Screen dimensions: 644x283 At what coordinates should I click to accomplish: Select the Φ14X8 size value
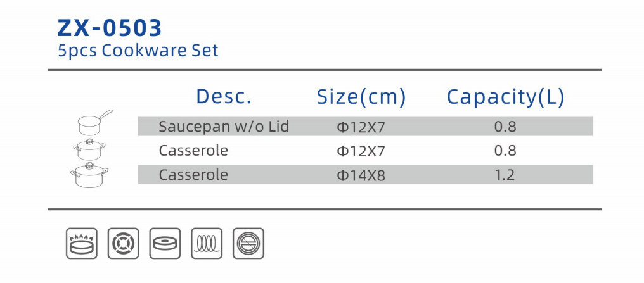[x=361, y=176]
